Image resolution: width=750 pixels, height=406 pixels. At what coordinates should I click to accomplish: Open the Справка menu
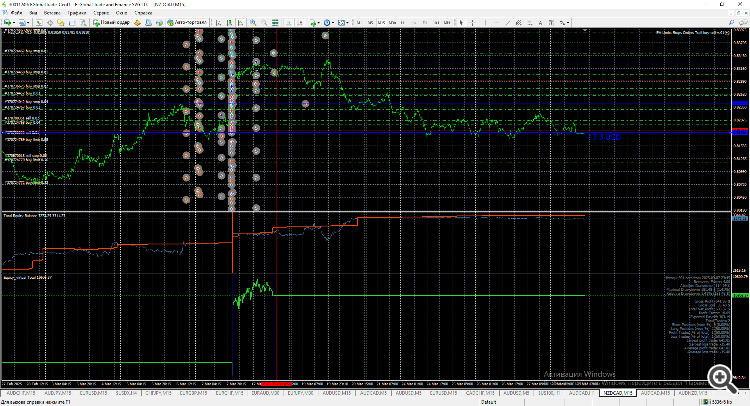click(x=143, y=13)
